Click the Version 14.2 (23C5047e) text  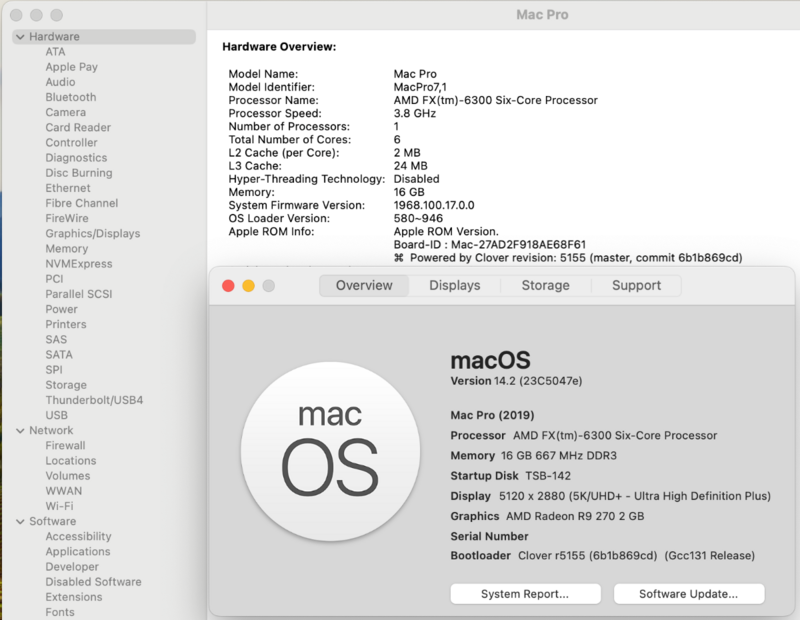click(516, 381)
